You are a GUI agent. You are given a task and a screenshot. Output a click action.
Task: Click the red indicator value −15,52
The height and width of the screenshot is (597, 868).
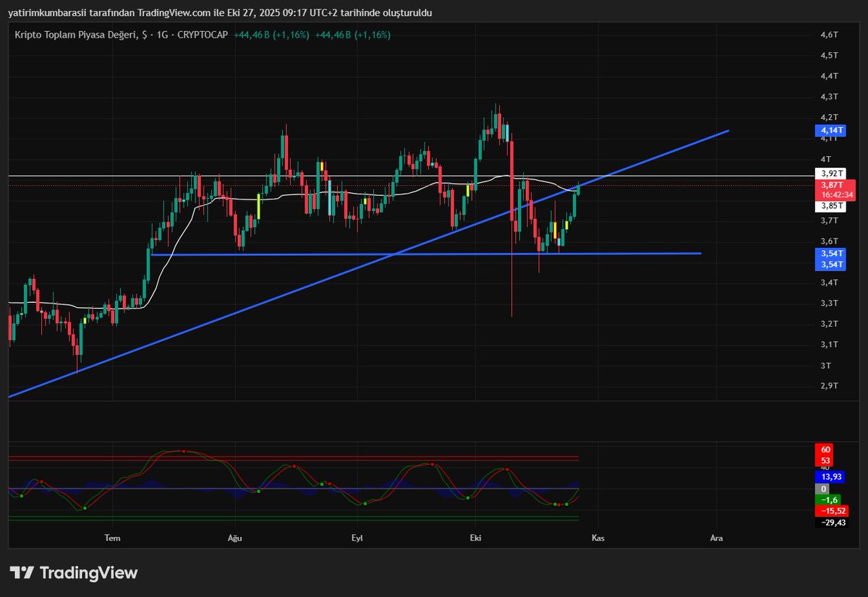(x=832, y=510)
